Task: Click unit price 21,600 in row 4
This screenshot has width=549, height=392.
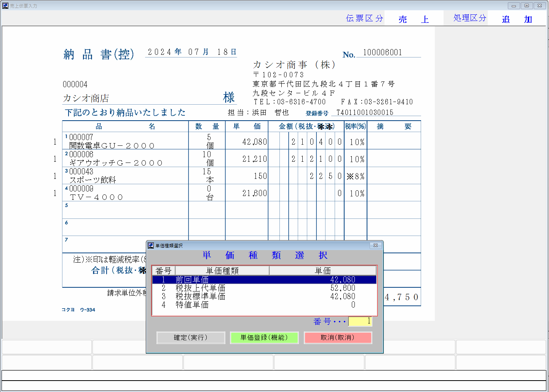Action: (254, 193)
